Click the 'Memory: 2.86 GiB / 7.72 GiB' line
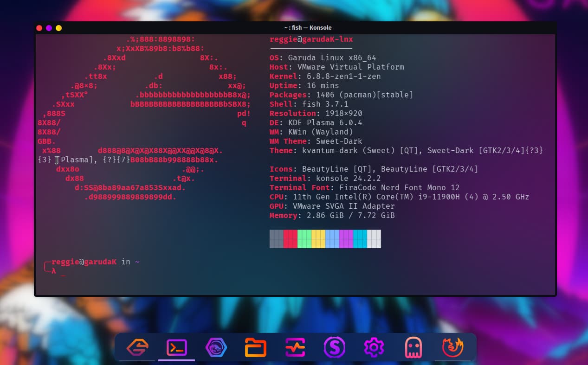Screen dimensions: 588x365 tap(332, 216)
